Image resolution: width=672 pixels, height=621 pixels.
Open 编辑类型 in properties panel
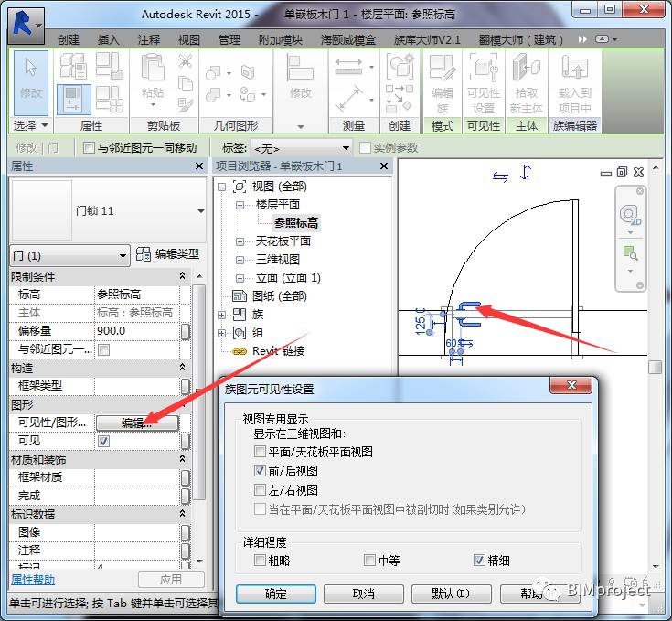[167, 254]
